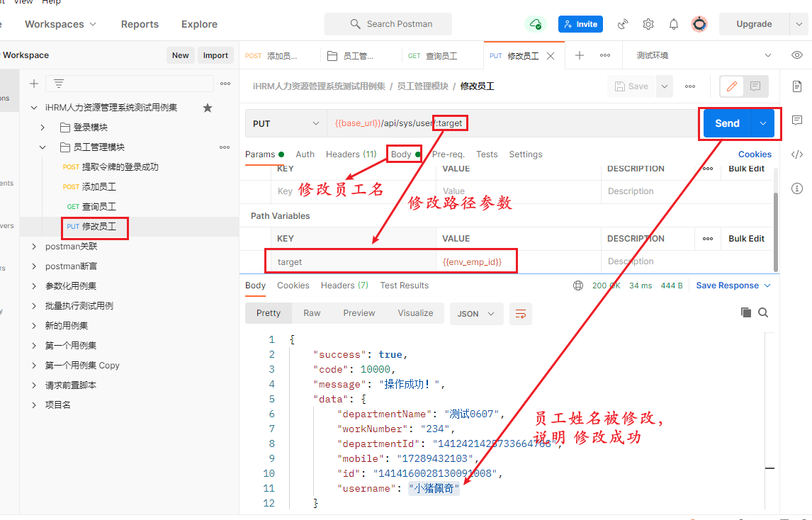Close the 修改员工 request tab
812x520 pixels.
pyautogui.click(x=551, y=56)
